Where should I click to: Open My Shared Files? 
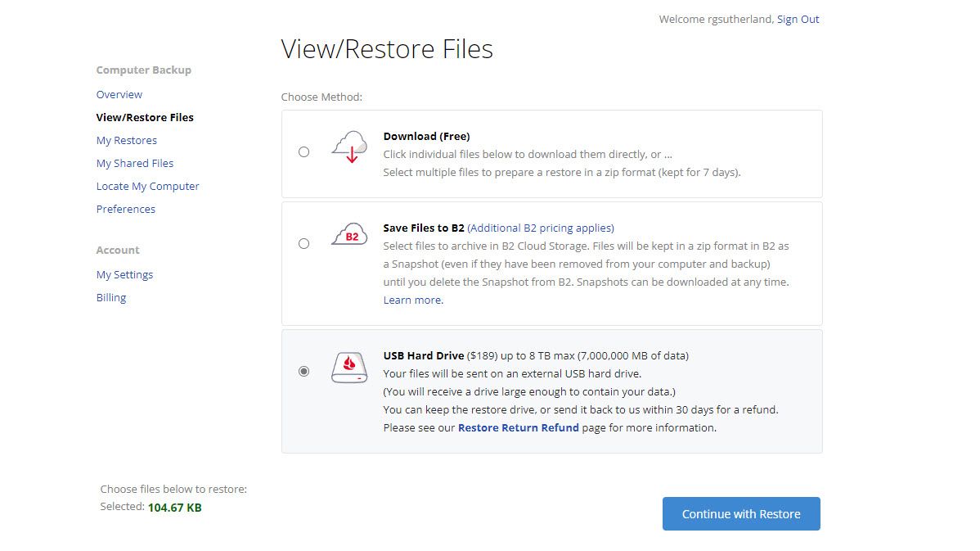point(135,163)
